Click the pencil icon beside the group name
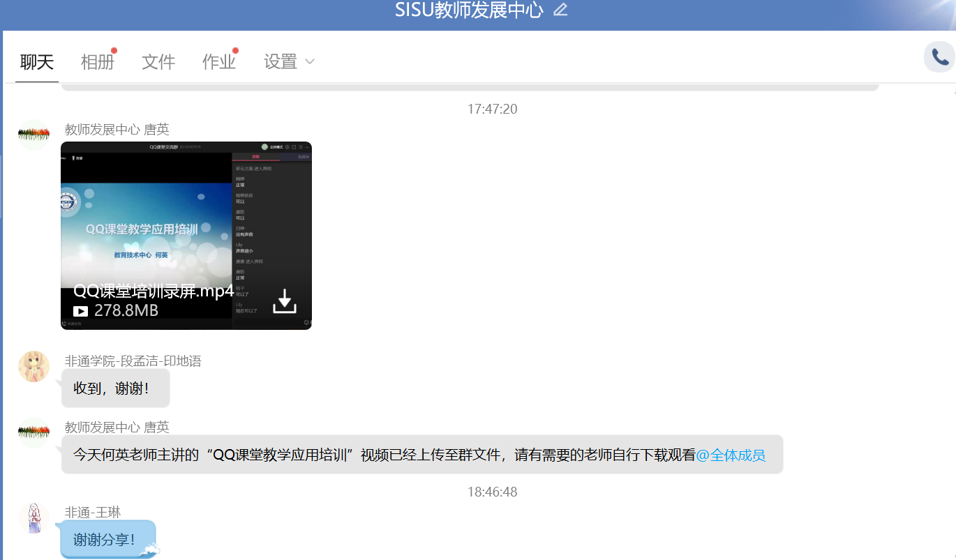Viewport: 956px width, 560px height. (x=560, y=10)
